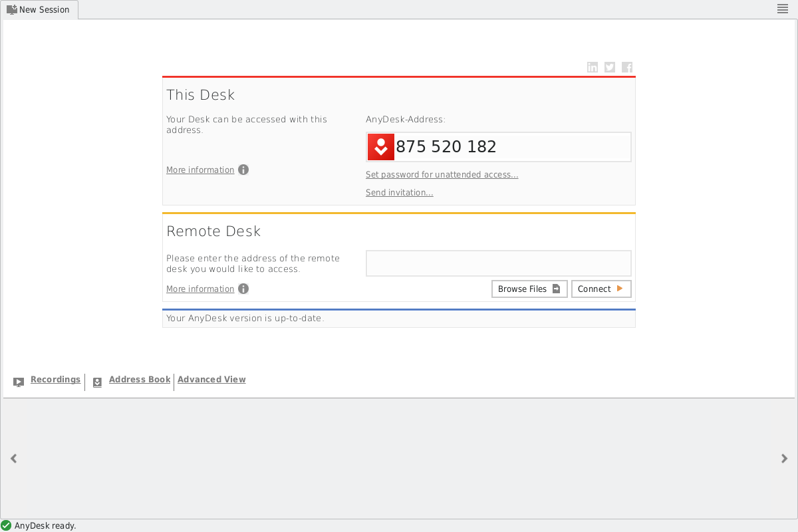This screenshot has width=798, height=532.
Task: Click the Send invitation link
Action: (x=399, y=193)
